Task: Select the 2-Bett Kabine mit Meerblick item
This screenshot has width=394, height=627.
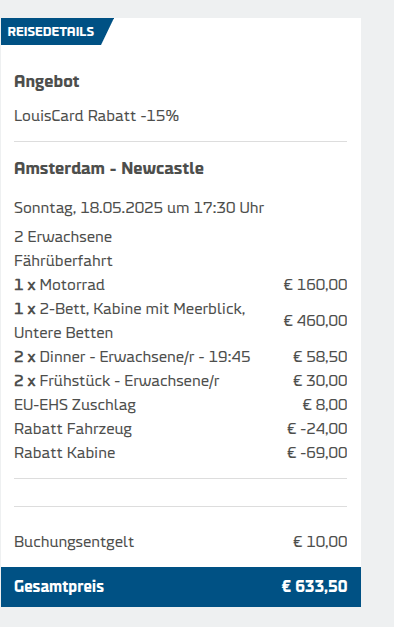Action: point(130,321)
